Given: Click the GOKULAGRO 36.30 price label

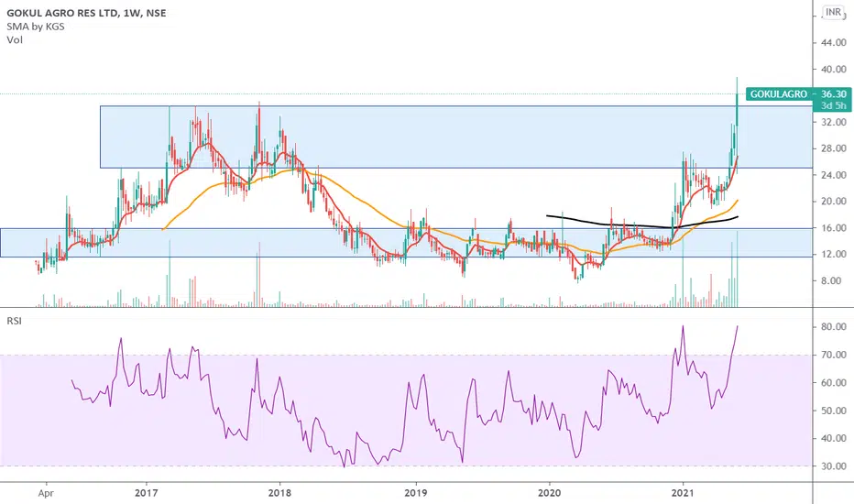Looking at the screenshot, I should point(798,94).
